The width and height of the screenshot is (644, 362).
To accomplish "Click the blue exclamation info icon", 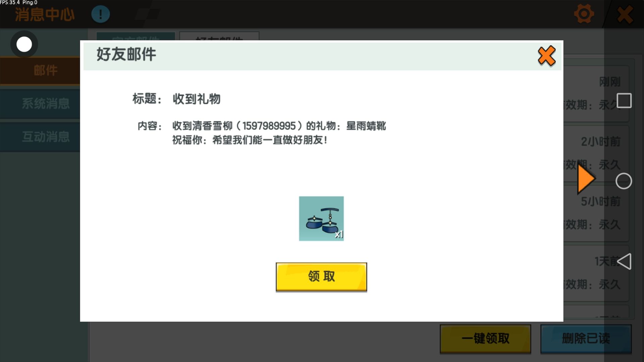I will 100,14.
